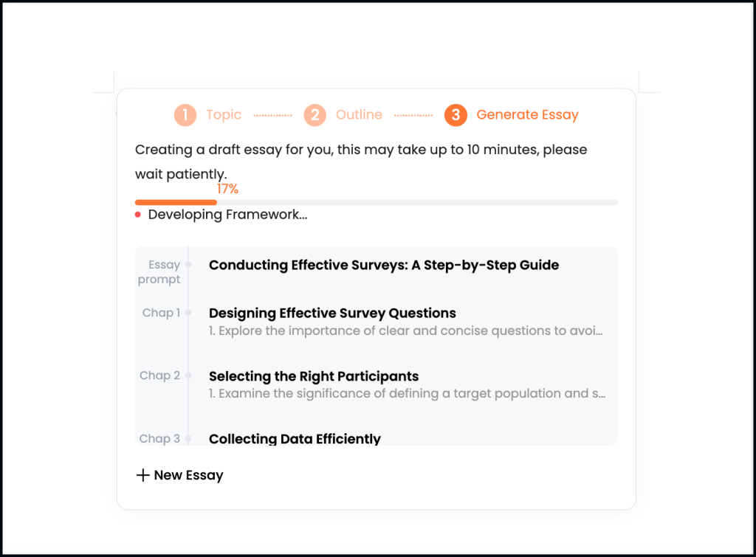756x557 pixels.
Task: Click the red status dot beside Developing Framework
Action: pos(137,215)
